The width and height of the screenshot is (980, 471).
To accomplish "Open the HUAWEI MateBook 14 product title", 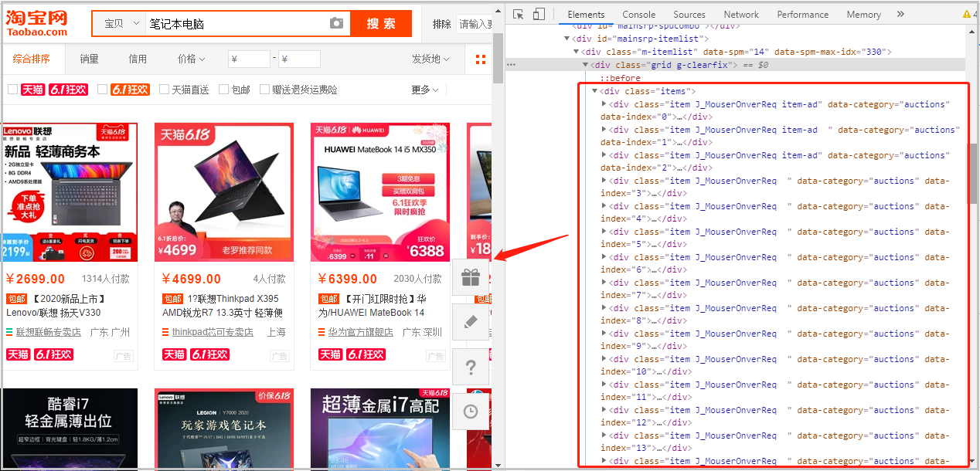I will [x=373, y=306].
